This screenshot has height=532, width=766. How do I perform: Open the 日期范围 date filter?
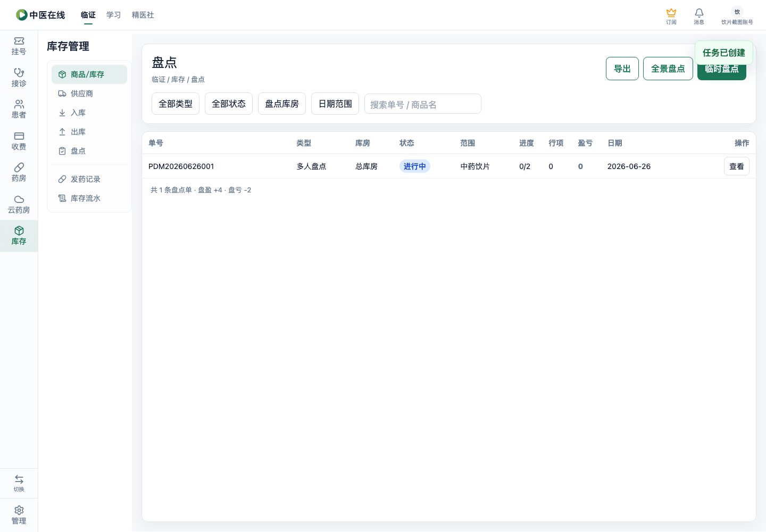click(335, 104)
